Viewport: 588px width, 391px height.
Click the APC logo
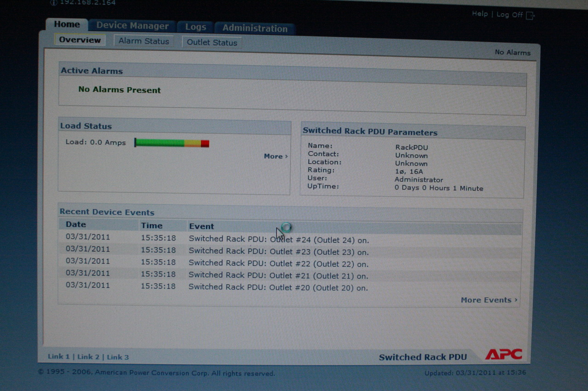(x=503, y=354)
